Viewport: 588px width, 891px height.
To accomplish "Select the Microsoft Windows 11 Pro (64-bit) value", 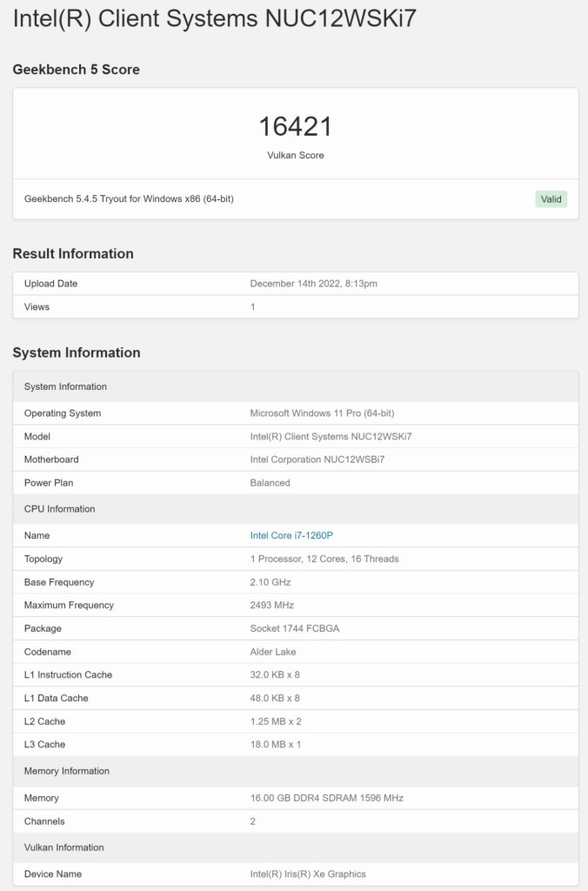I will [x=322, y=413].
